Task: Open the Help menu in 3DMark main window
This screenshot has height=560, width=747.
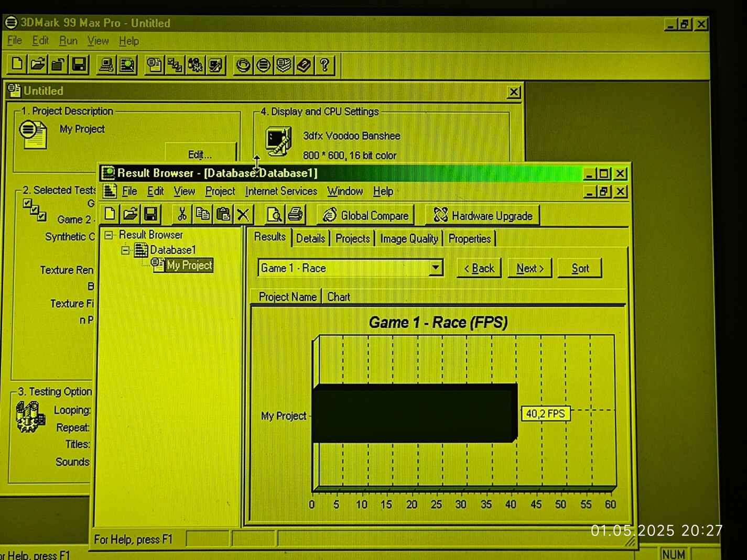Action: [129, 40]
